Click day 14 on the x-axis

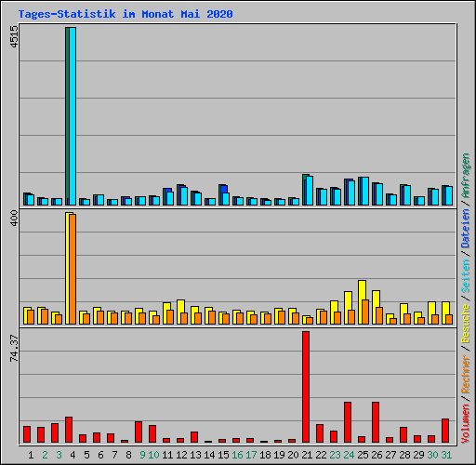(x=209, y=455)
